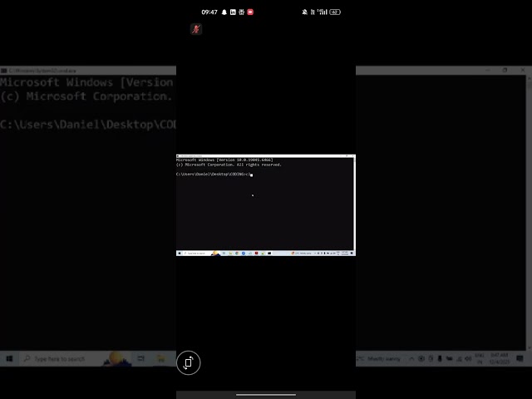Screen dimensions: 532x399
Task: Click the background cmd window vertical scrollbar
Action: coord(529,213)
